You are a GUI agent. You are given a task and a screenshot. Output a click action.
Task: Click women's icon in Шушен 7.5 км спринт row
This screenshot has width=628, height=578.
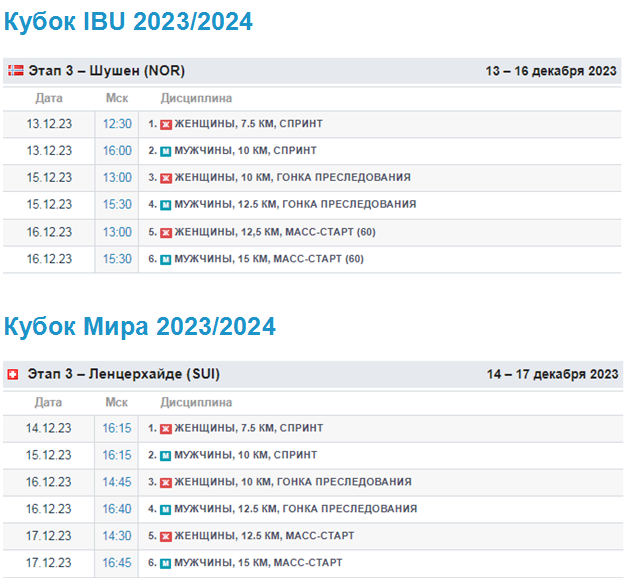click(166, 124)
